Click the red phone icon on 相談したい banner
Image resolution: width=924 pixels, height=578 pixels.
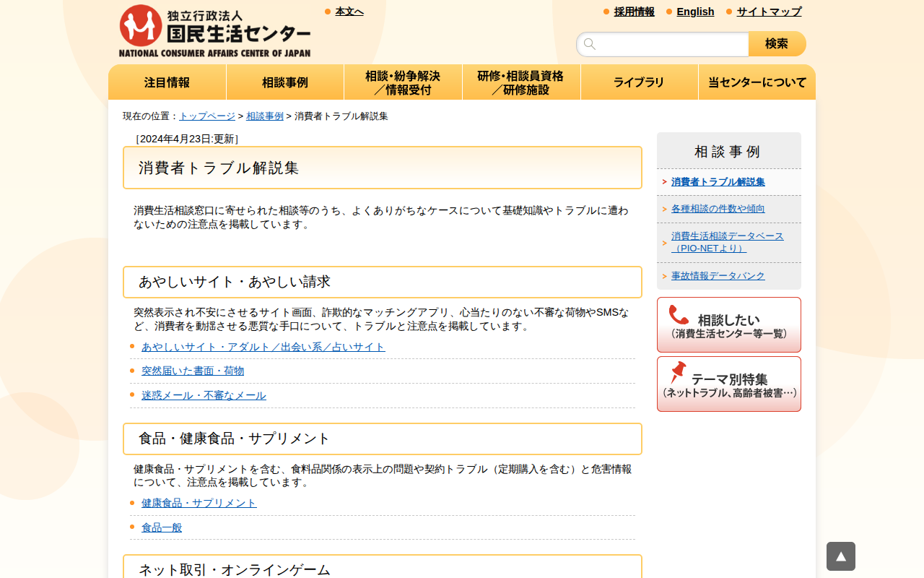click(679, 315)
